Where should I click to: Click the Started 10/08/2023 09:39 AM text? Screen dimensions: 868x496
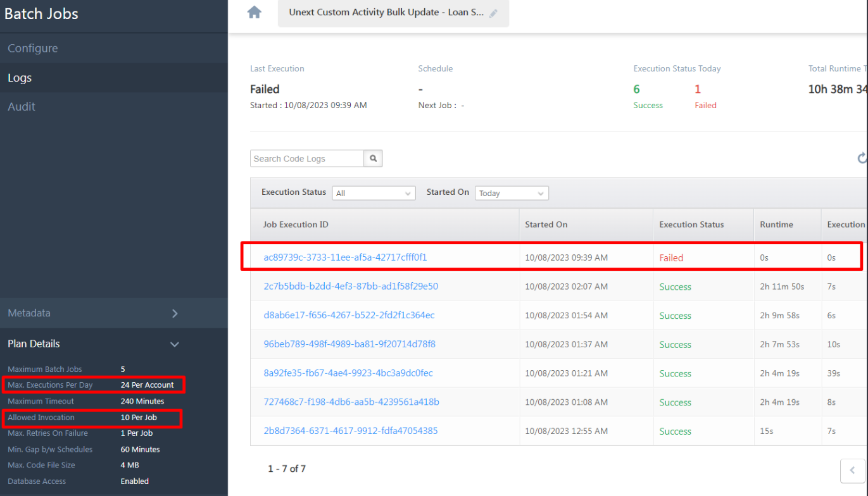308,105
